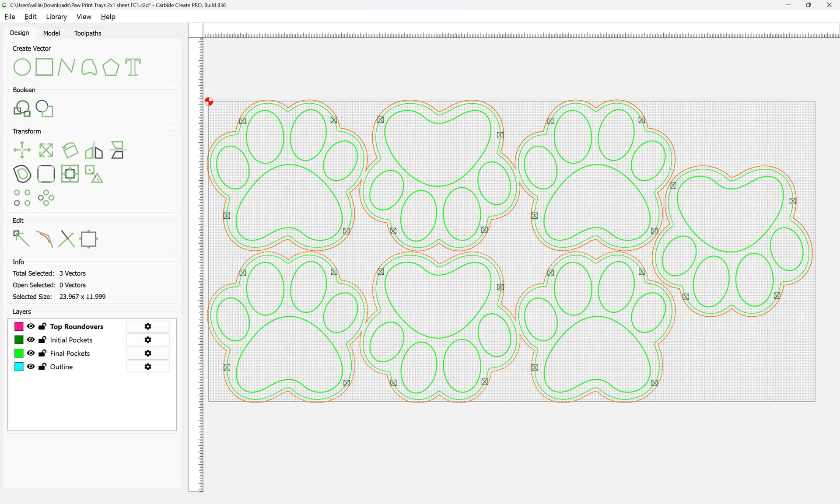
Task: Click the Text creation tool
Action: click(133, 67)
